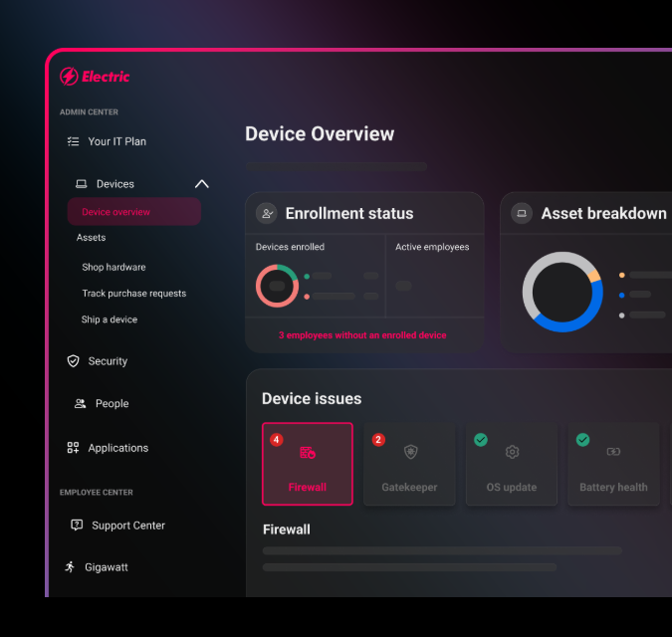The height and width of the screenshot is (637, 672).
Task: Click the Asset breakdown laptop icon
Action: point(521,213)
